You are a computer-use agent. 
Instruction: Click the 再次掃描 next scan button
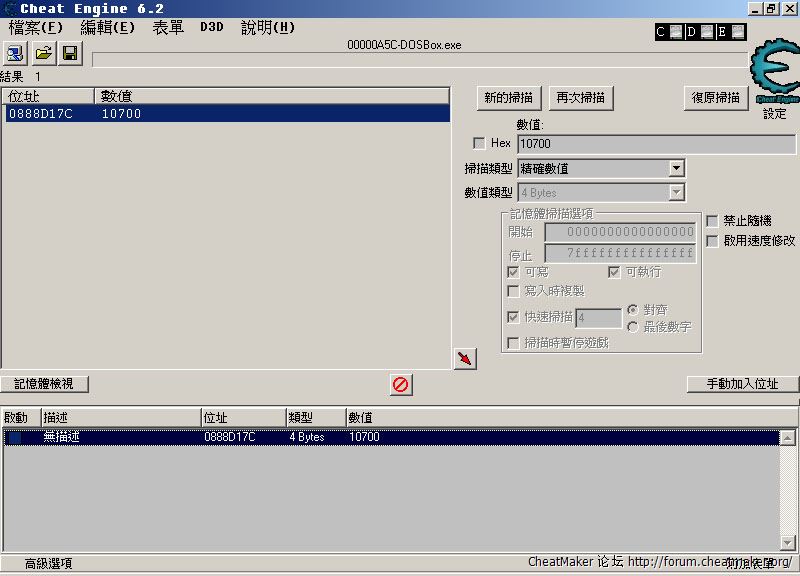pos(580,98)
